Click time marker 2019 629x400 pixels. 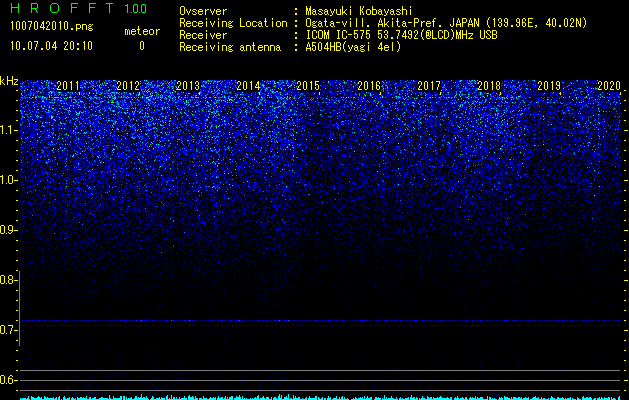[x=549, y=86]
